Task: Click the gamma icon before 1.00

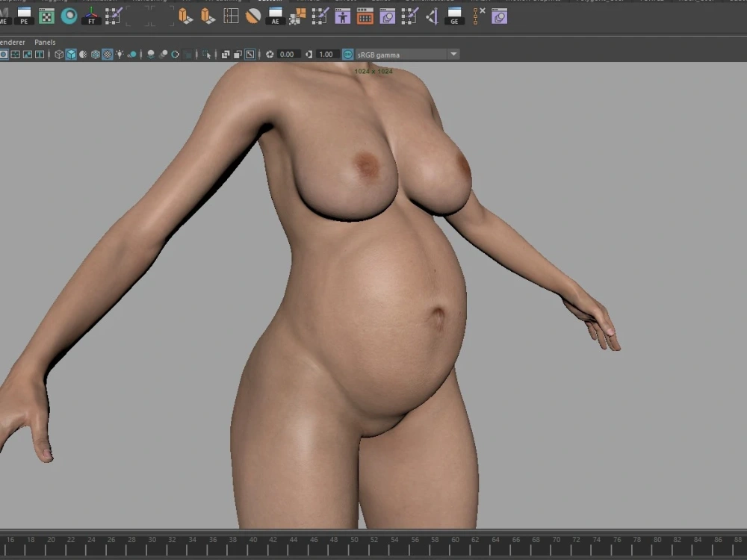Action: [309, 55]
